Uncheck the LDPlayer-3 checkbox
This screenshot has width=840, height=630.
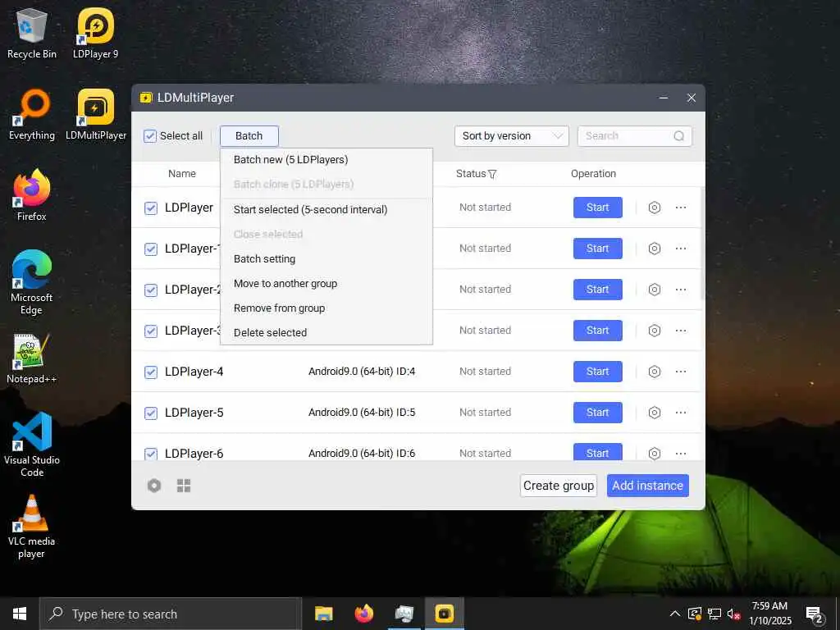pos(151,331)
